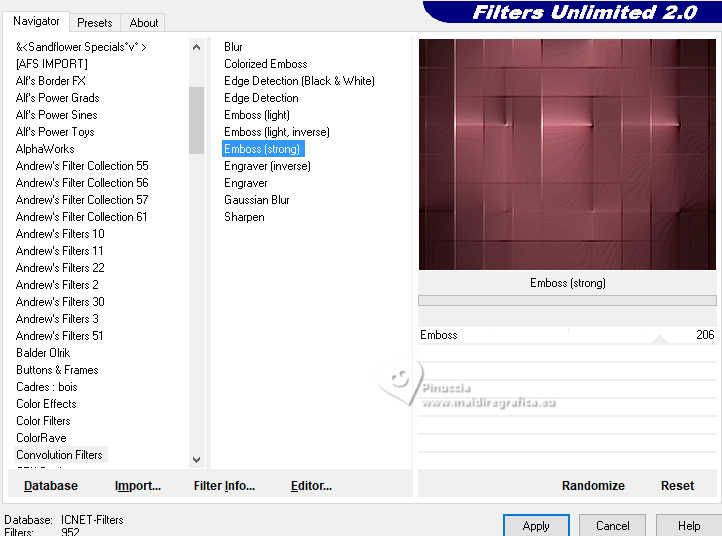Image resolution: width=722 pixels, height=536 pixels.
Task: Select Alf's Border FX category
Action: click(x=51, y=81)
